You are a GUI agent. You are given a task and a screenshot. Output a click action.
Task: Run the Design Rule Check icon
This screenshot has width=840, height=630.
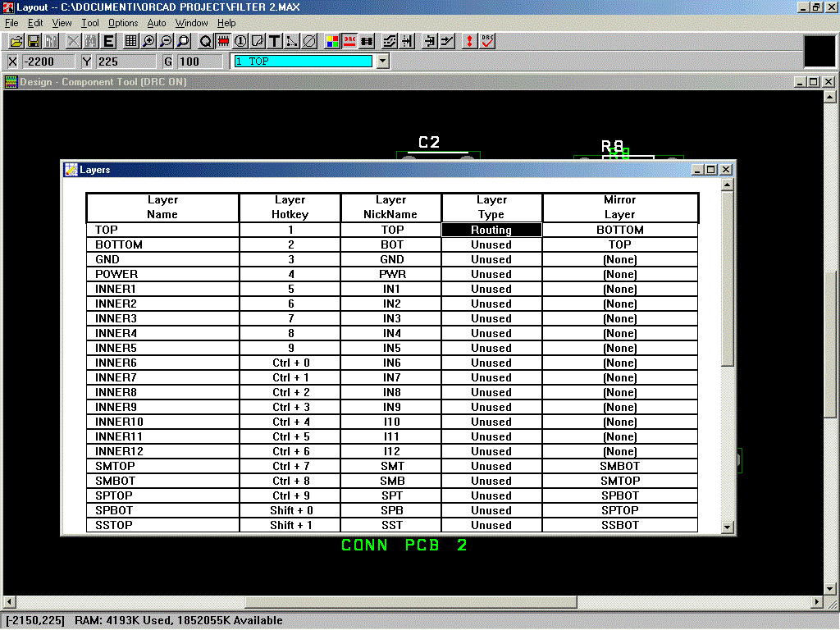(x=487, y=41)
